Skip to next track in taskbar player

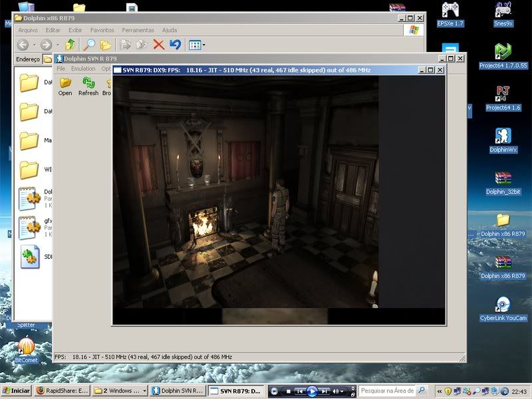[325, 392]
